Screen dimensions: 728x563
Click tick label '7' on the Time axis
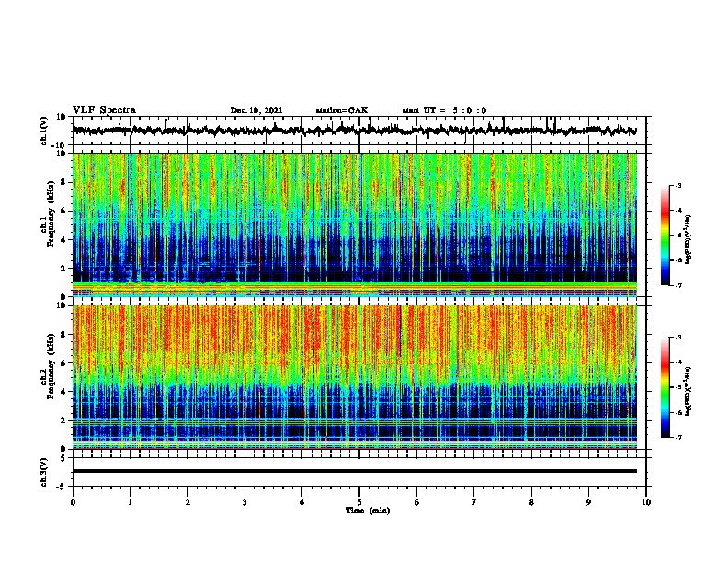coord(474,502)
